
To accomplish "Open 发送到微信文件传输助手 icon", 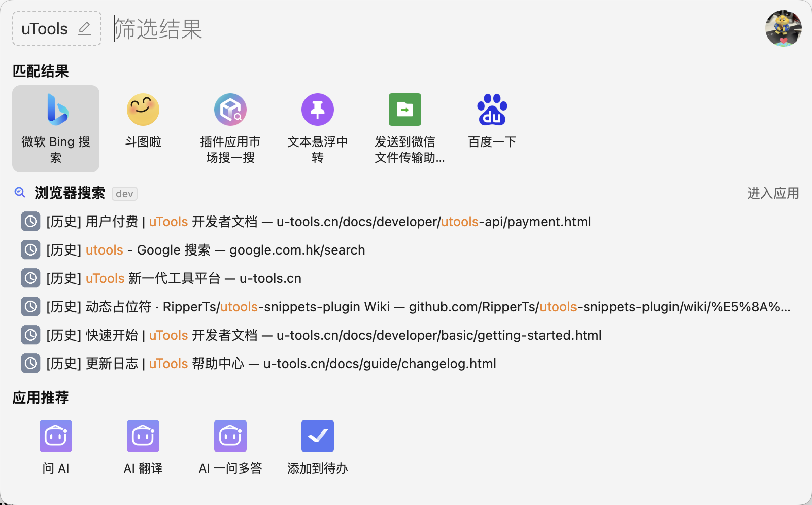I will pyautogui.click(x=405, y=110).
